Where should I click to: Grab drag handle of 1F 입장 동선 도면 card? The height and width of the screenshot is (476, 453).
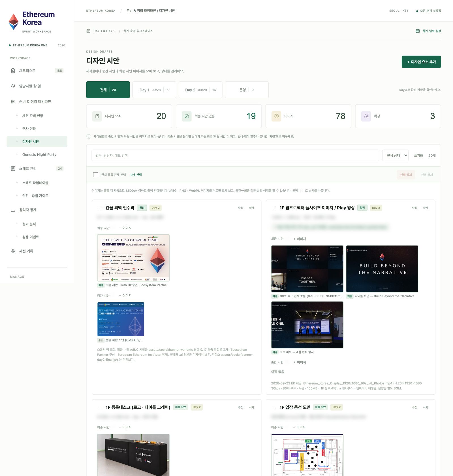(274, 407)
